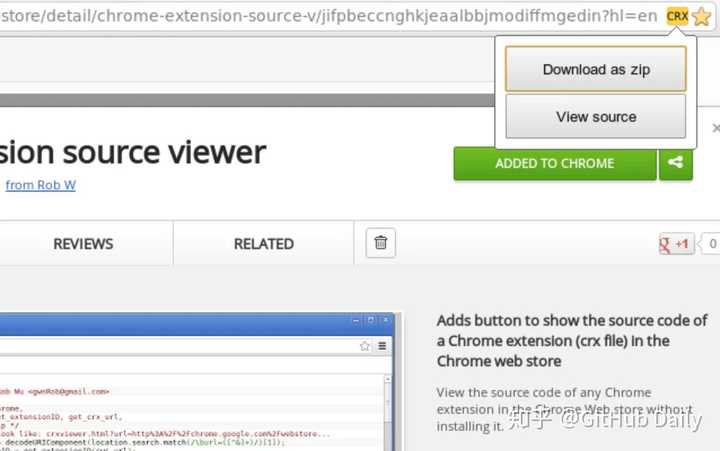This screenshot has height=451, width=720.
Task: Click the Added to Chrome button
Action: (555, 163)
